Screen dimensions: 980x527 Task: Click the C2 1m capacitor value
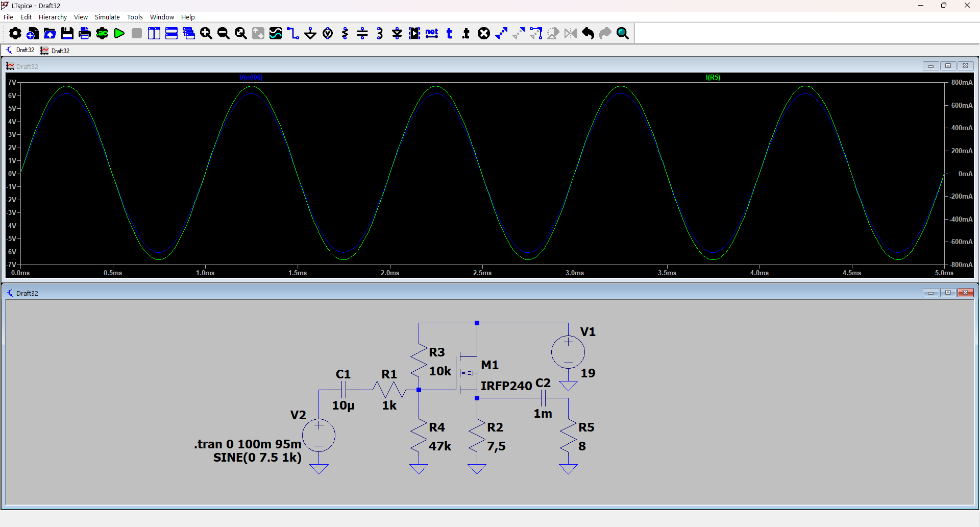543,414
